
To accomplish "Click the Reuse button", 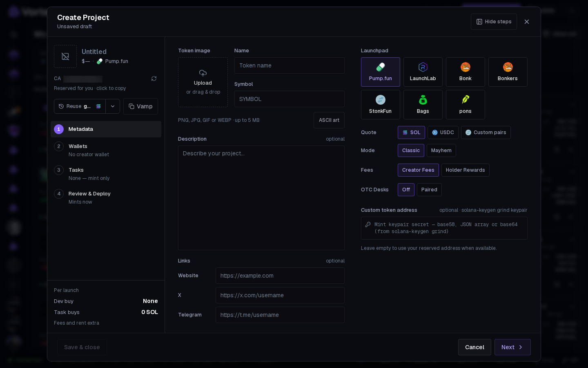I will pos(80,106).
